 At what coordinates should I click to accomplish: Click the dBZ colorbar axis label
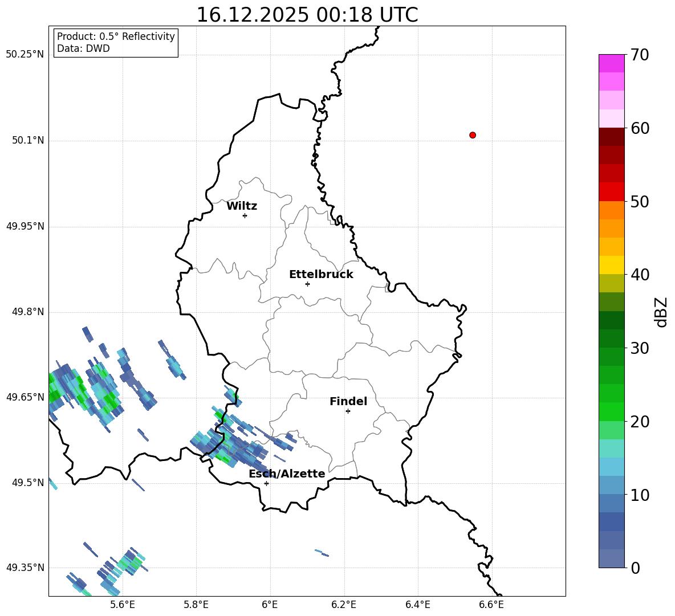[x=662, y=312]
